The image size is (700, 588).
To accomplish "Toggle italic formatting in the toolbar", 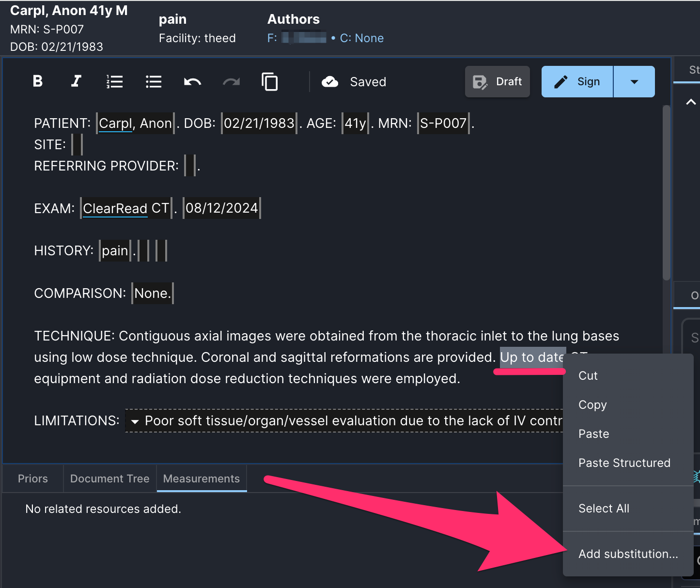I will [76, 81].
